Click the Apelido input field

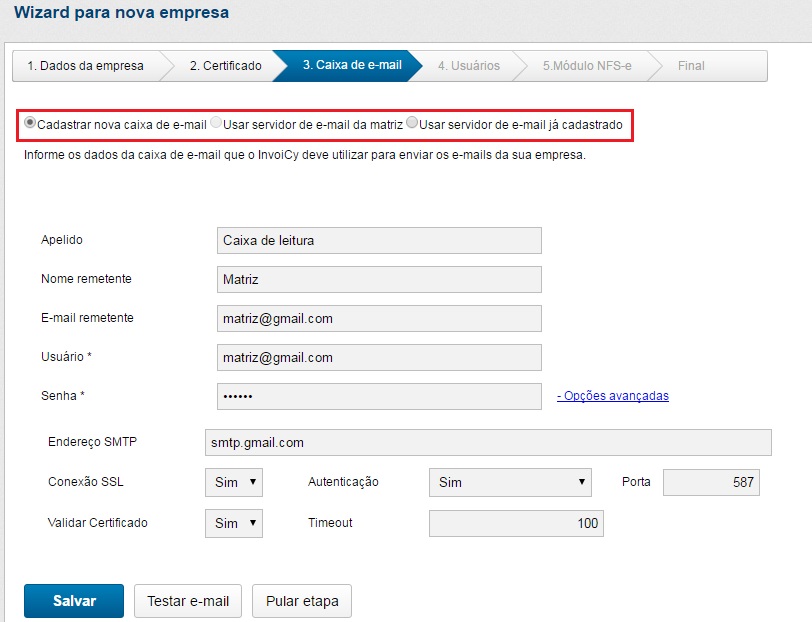point(379,240)
